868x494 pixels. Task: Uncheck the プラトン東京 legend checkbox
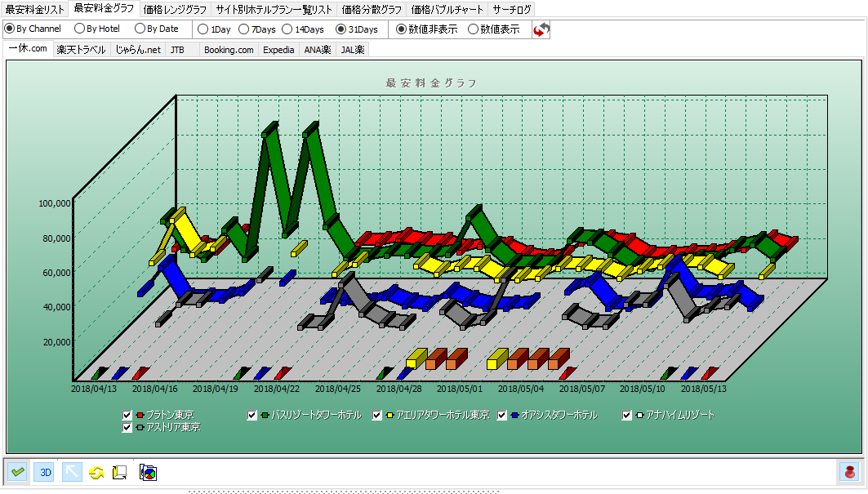127,416
